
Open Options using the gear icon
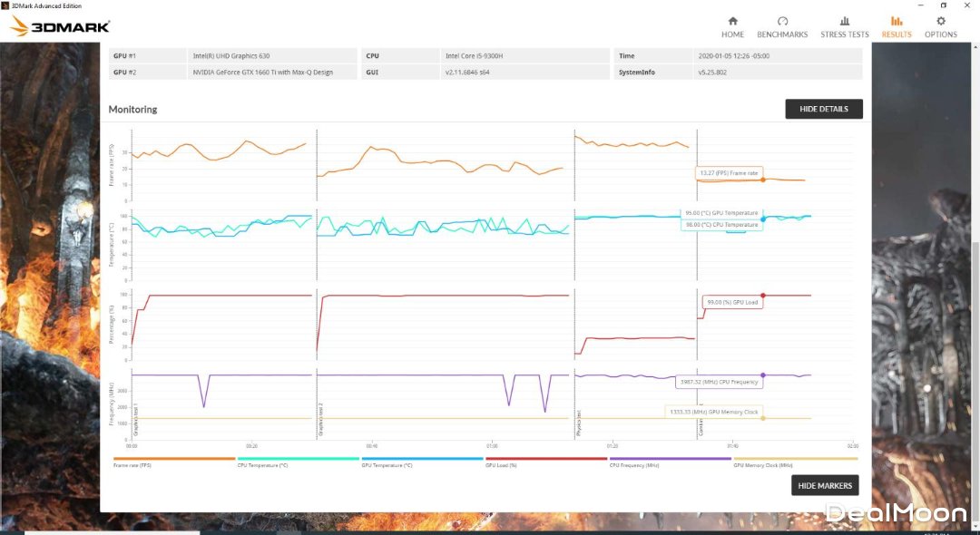click(941, 22)
